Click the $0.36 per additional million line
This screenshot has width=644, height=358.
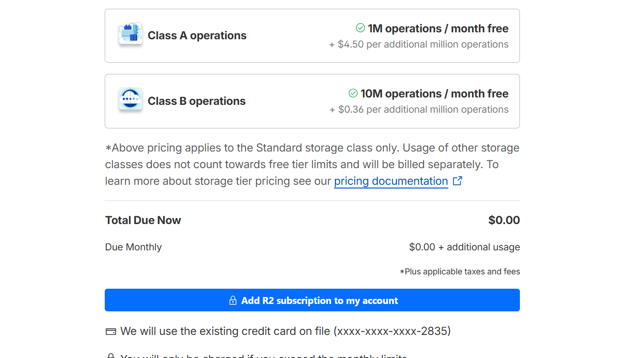click(418, 109)
